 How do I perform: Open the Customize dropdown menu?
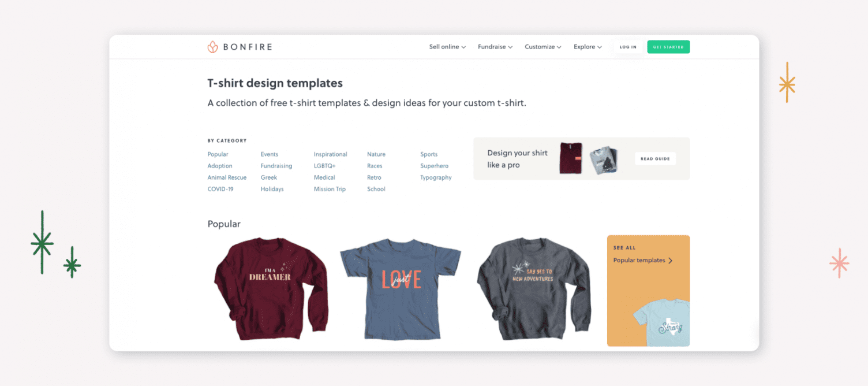(x=543, y=47)
